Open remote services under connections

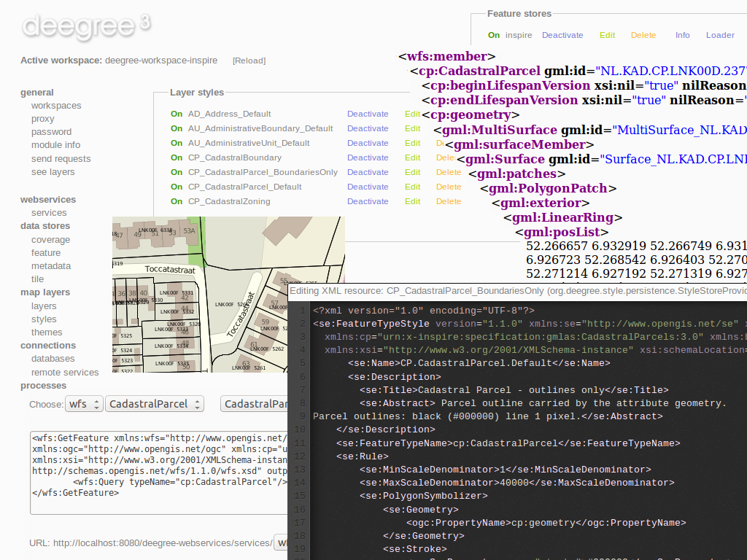65,373
